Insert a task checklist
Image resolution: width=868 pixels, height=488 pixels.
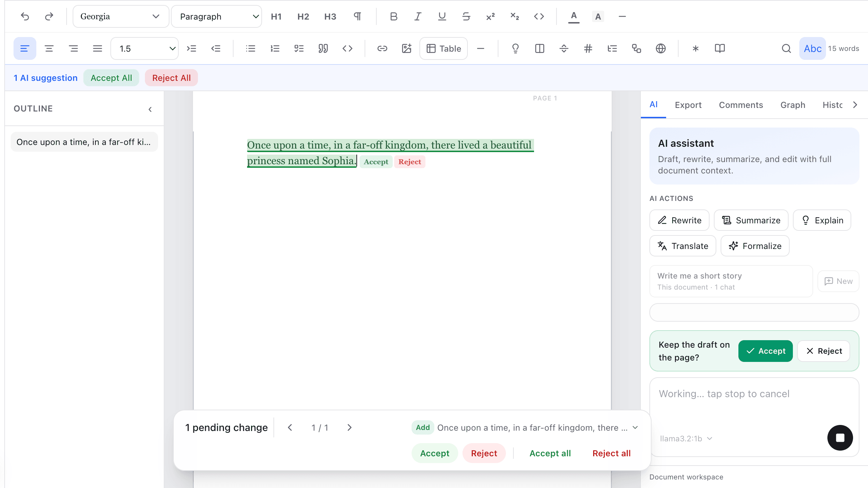point(299,48)
